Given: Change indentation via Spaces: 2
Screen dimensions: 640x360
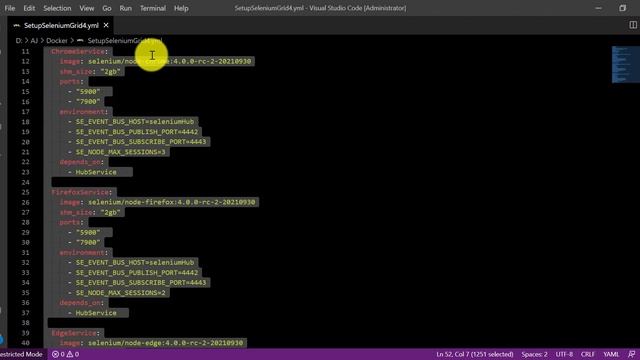Looking at the screenshot, I should (534, 354).
